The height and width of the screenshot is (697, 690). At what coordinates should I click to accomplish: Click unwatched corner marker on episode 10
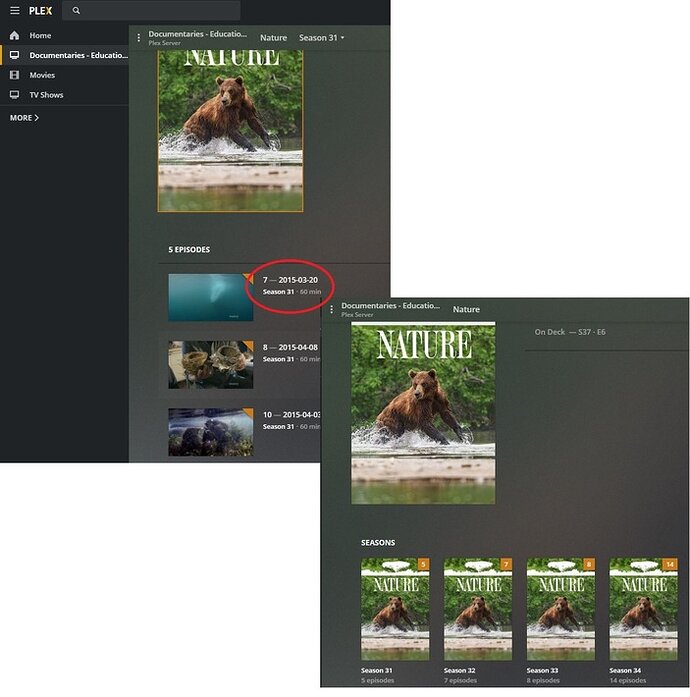pos(249,413)
